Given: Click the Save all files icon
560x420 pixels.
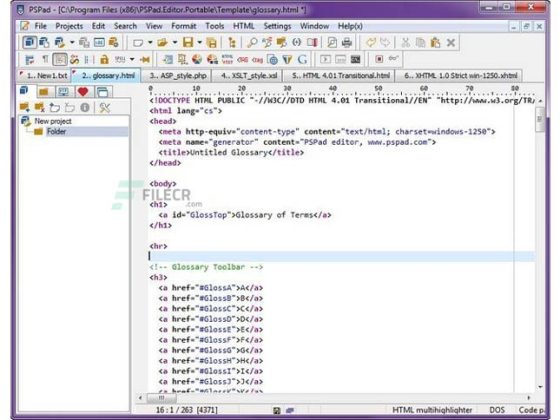Looking at the screenshot, I should tap(212, 43).
